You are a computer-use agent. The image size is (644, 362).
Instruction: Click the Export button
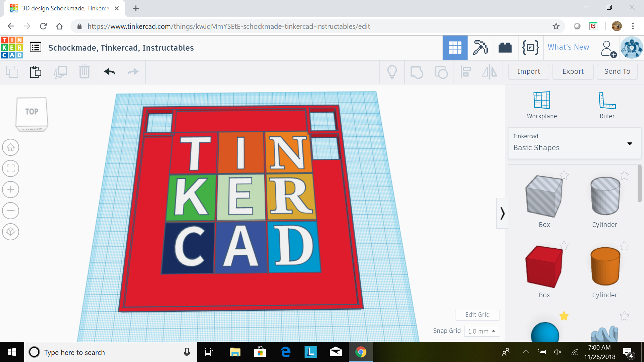[x=573, y=71]
